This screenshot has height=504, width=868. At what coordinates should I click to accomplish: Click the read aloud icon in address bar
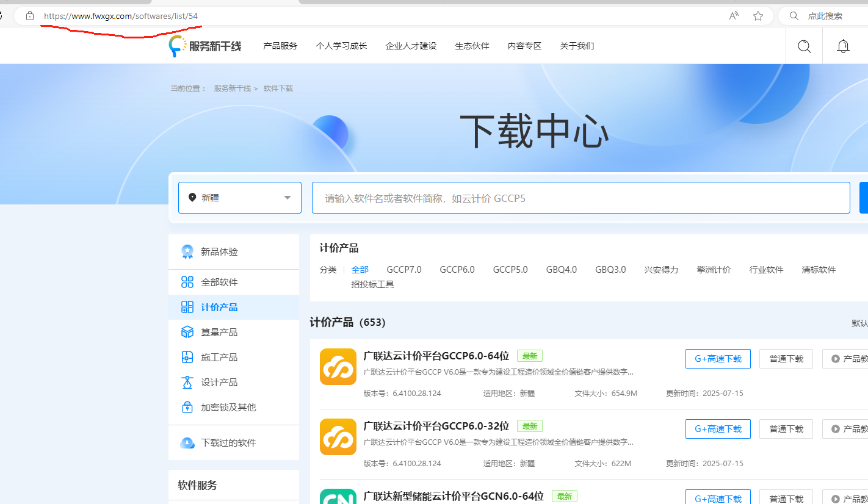click(734, 16)
